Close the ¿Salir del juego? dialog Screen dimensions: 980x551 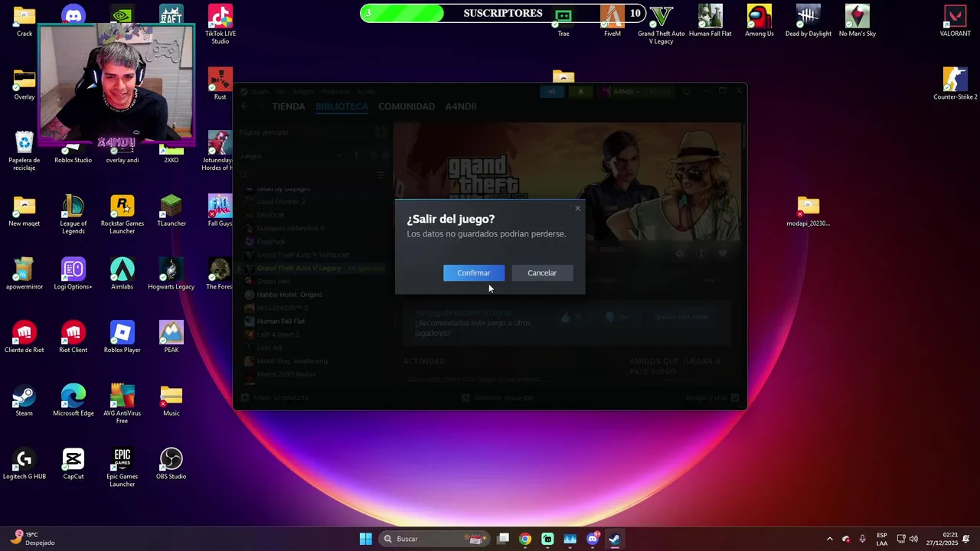point(577,208)
